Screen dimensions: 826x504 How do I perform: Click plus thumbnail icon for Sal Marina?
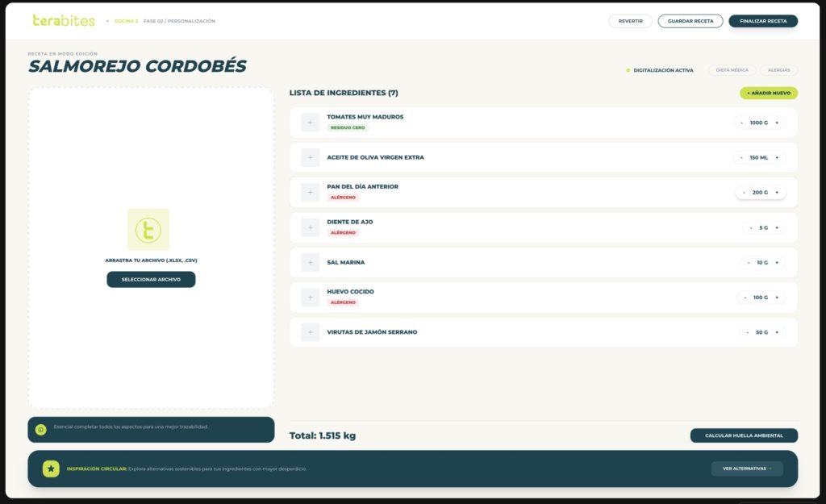point(310,262)
